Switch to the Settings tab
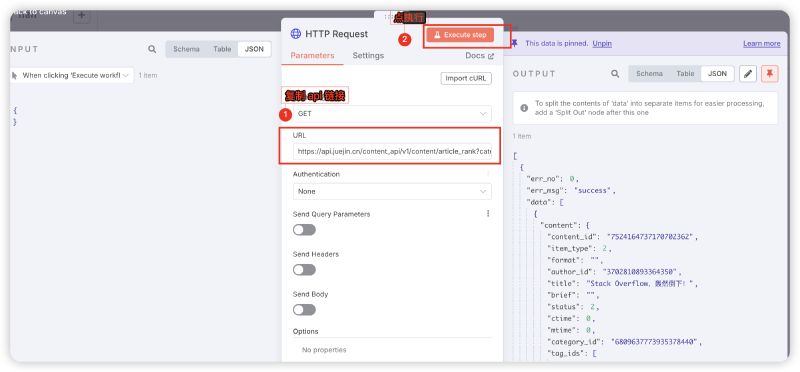 368,56
